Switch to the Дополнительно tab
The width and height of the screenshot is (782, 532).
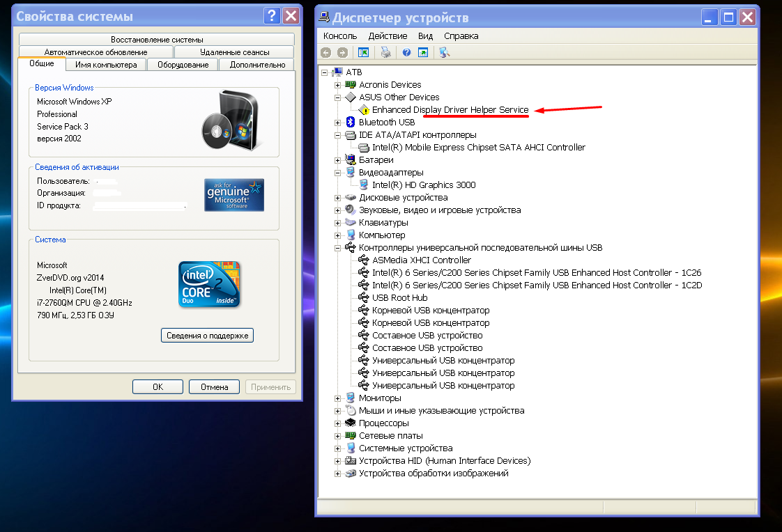click(x=257, y=65)
